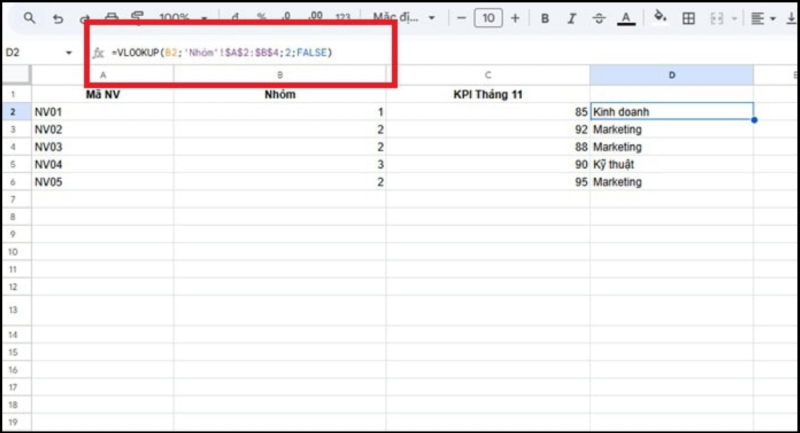800x433 pixels.
Task: Click the search menus magnifier icon
Action: [30, 18]
